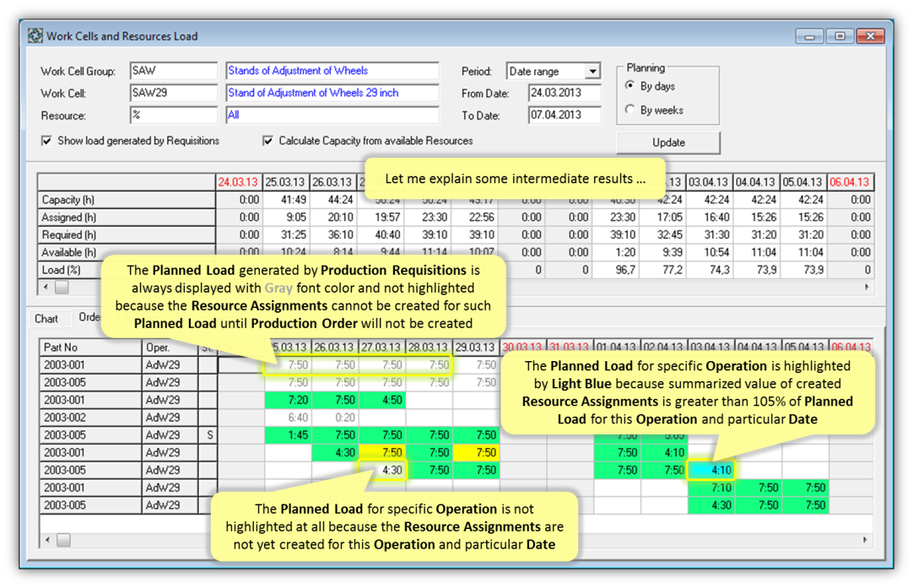Viewport: 913px width, 588px height.
Task: Click the Update button
Action: tap(668, 143)
